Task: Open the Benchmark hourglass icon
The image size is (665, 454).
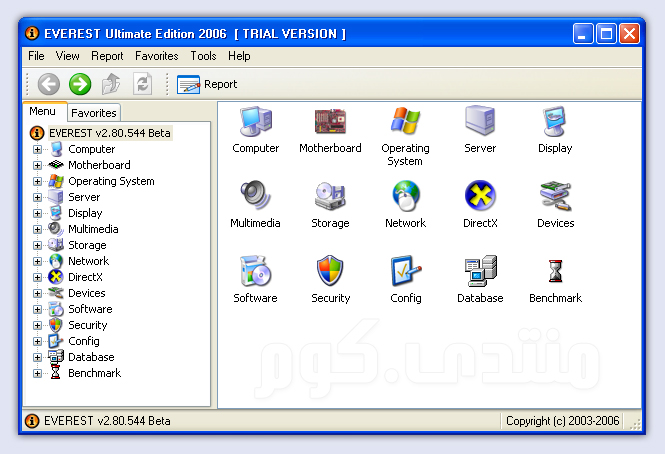Action: click(555, 273)
